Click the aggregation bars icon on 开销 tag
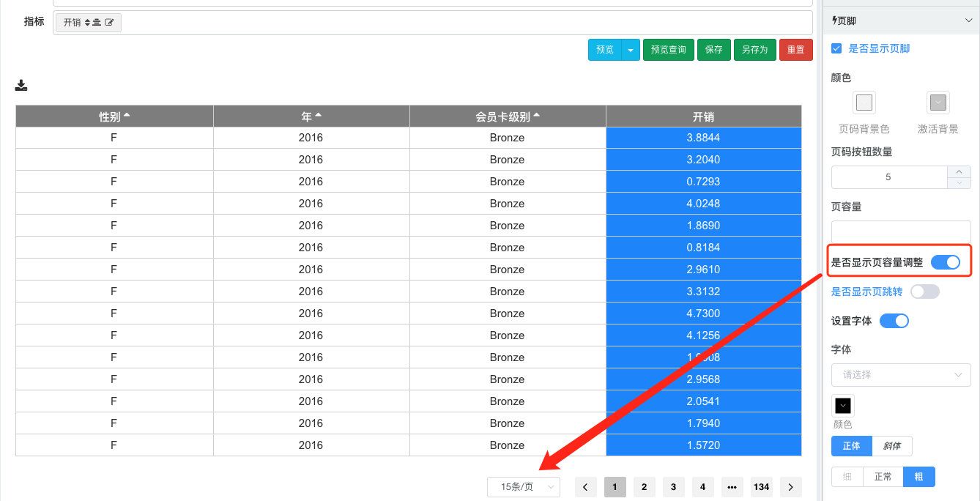Screen dimensions: 980x501 pos(97,23)
